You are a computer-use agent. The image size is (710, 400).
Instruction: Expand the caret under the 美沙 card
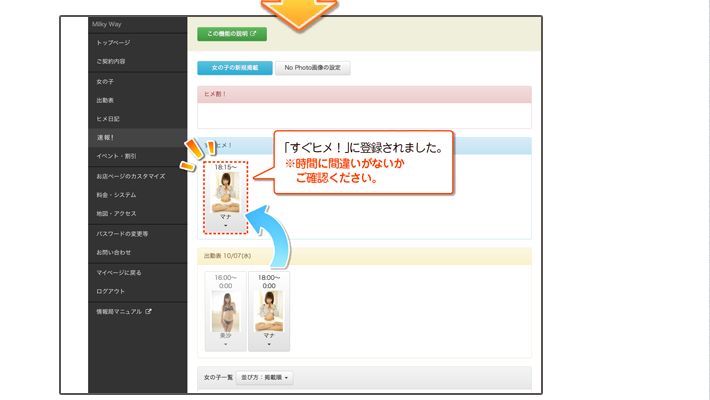click(x=225, y=344)
